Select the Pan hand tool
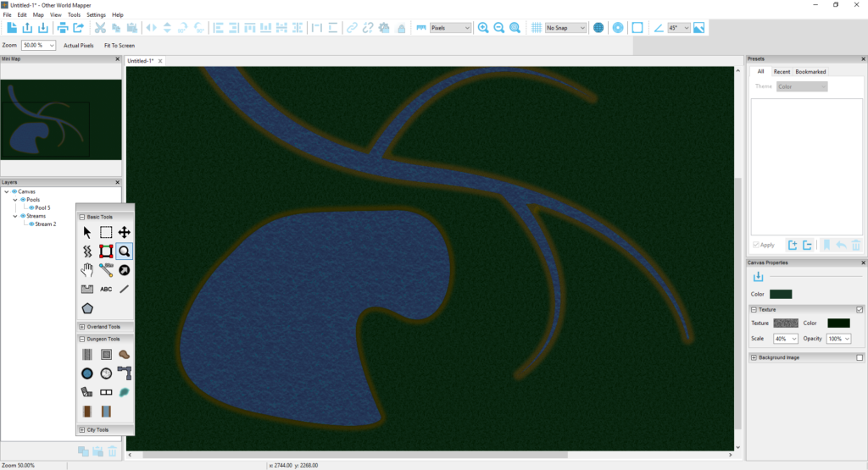This screenshot has height=470, width=868. point(86,270)
